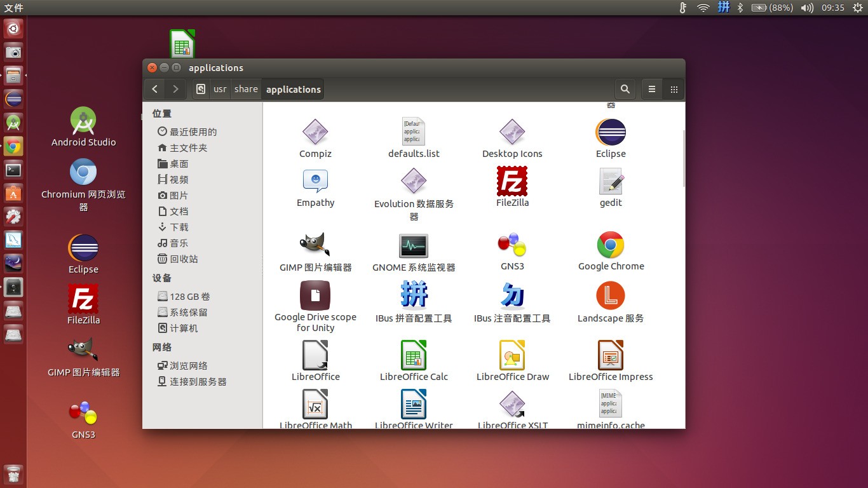Open Compiz launcher in file manager

pyautogui.click(x=315, y=139)
